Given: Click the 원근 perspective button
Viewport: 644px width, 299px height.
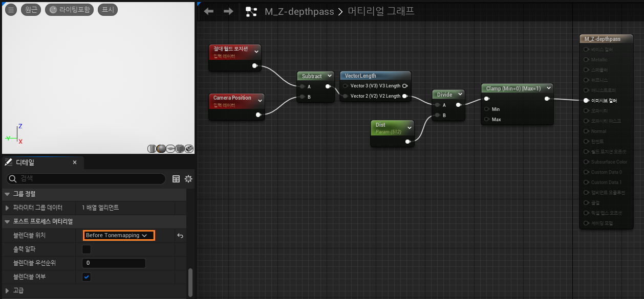Looking at the screenshot, I should 31,10.
